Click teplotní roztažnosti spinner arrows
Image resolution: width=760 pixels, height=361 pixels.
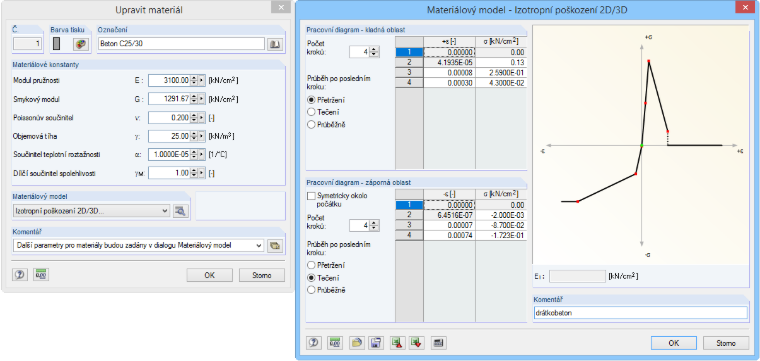pyautogui.click(x=194, y=155)
